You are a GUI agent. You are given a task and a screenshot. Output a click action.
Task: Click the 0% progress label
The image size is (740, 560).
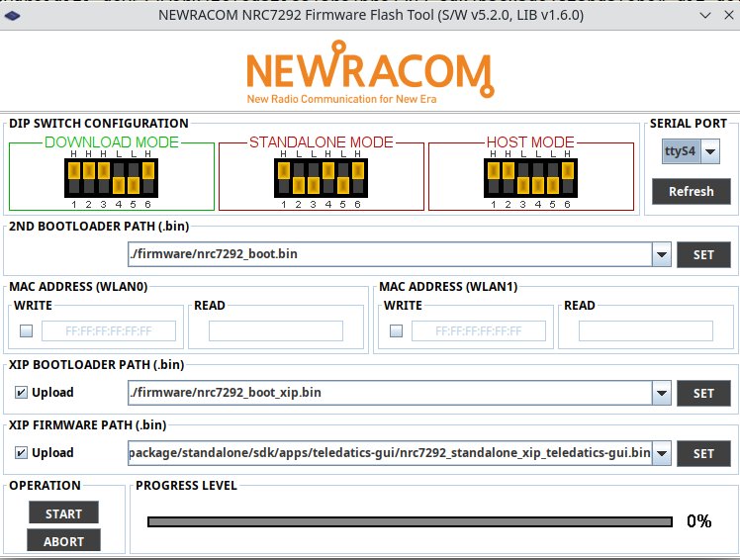coord(698,521)
